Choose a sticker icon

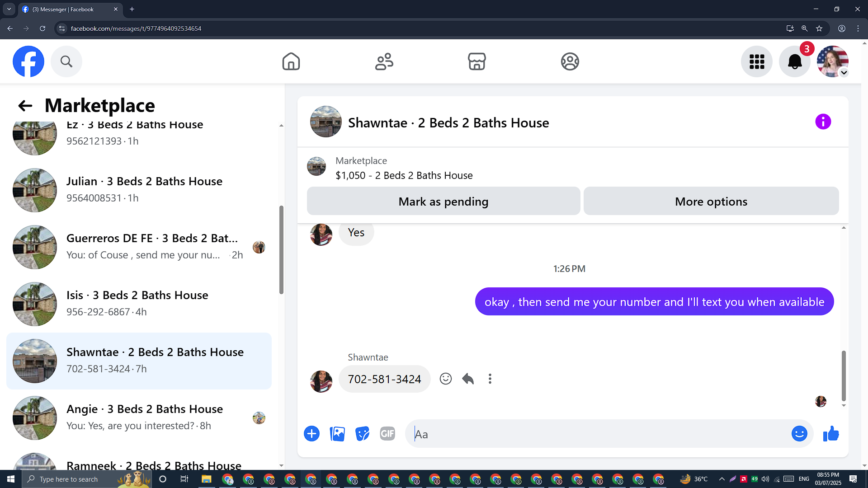pyautogui.click(x=362, y=434)
